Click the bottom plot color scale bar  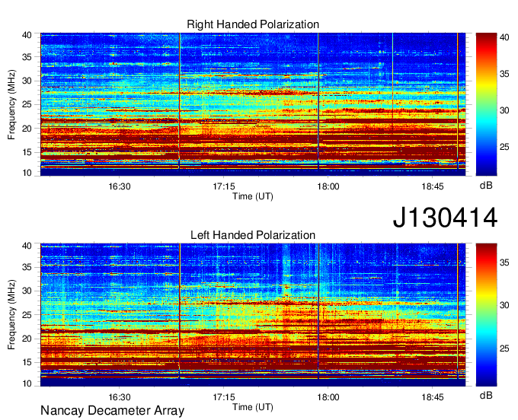(x=486, y=315)
